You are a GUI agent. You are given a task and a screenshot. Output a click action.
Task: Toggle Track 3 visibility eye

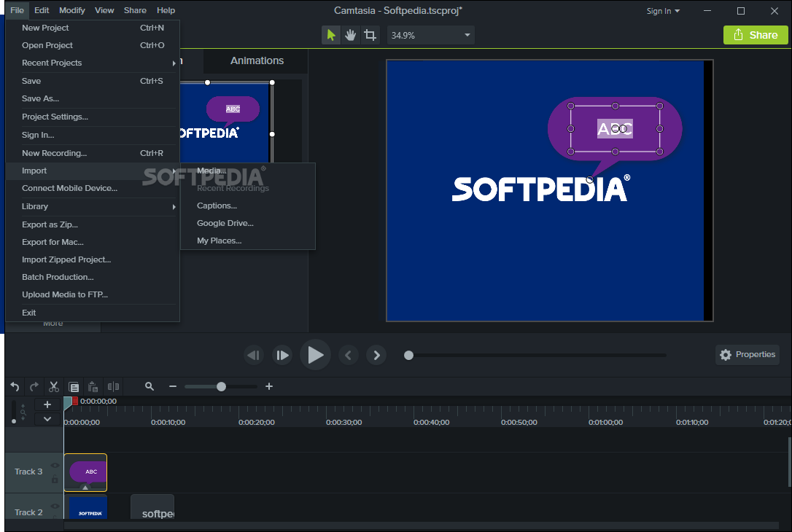(55, 466)
